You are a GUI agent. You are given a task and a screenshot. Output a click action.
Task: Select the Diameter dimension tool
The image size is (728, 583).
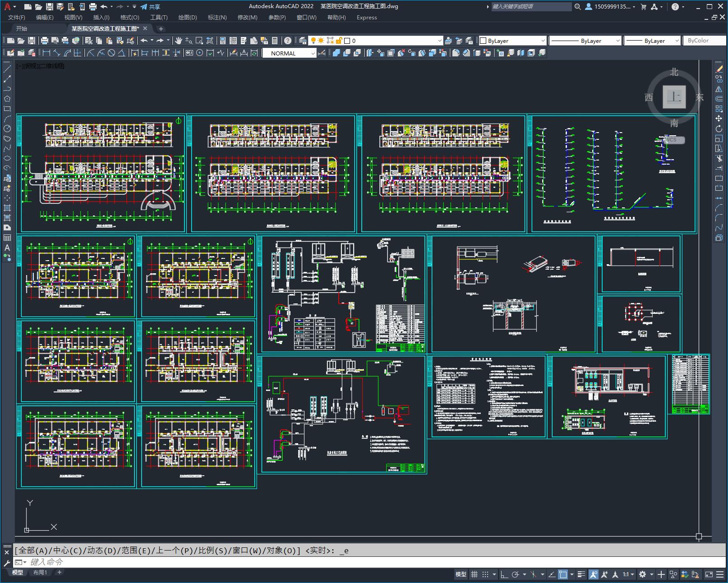coord(111,53)
